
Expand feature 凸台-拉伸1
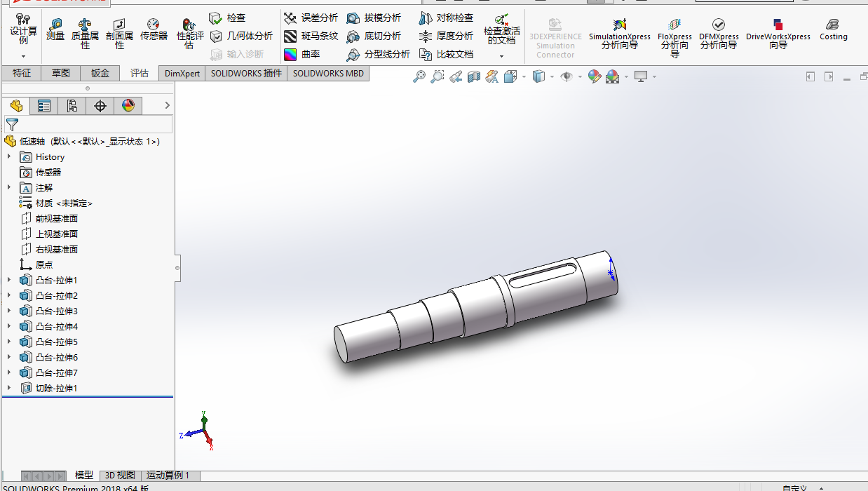point(9,281)
